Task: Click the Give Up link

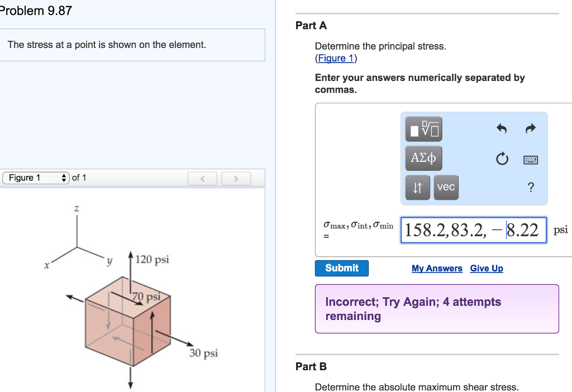Action: click(x=486, y=269)
